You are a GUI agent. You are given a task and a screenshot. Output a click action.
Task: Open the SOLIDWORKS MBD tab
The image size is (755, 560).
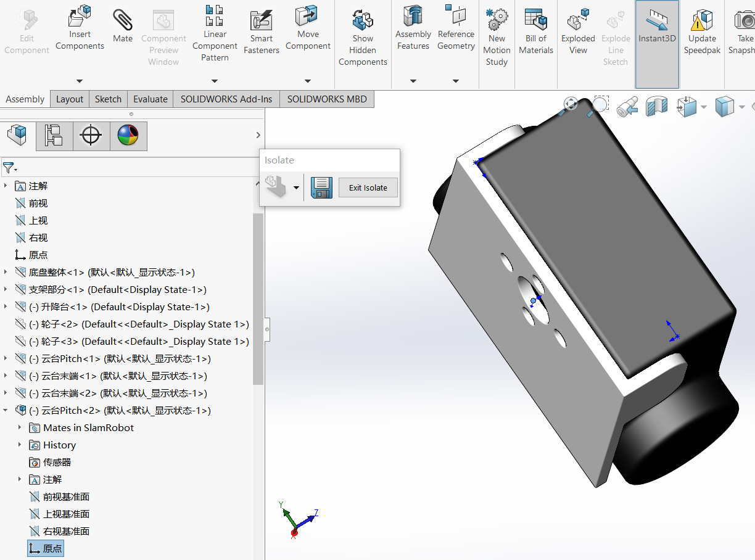[x=326, y=99]
